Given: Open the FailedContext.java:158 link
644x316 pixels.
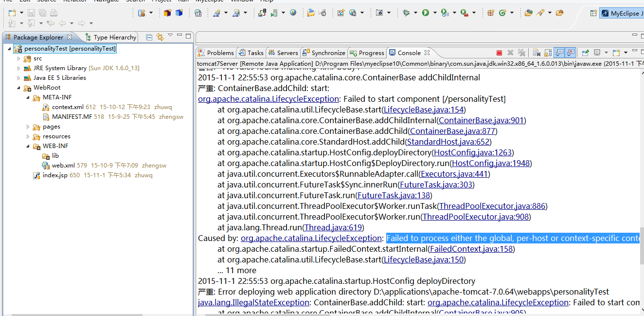Looking at the screenshot, I should (471, 249).
